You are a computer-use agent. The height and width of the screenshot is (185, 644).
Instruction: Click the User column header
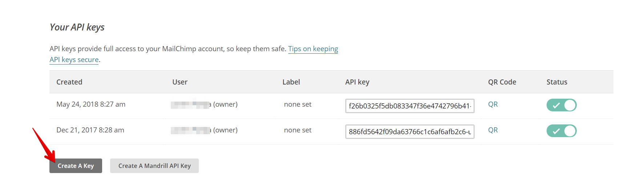(x=180, y=82)
